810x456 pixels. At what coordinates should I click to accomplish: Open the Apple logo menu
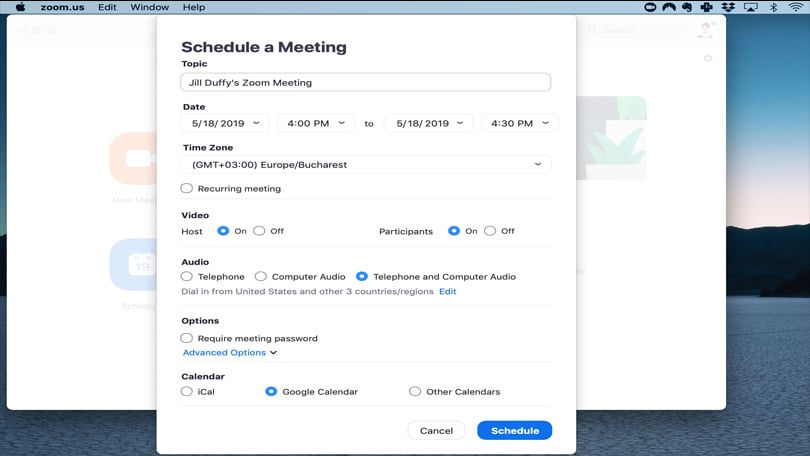[x=20, y=7]
